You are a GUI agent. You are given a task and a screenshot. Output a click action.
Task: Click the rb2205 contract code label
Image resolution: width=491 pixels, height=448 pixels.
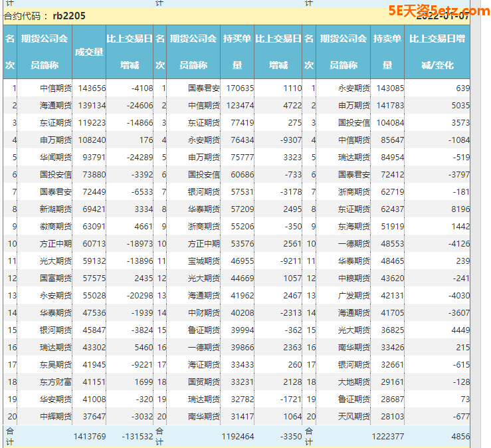[69, 15]
